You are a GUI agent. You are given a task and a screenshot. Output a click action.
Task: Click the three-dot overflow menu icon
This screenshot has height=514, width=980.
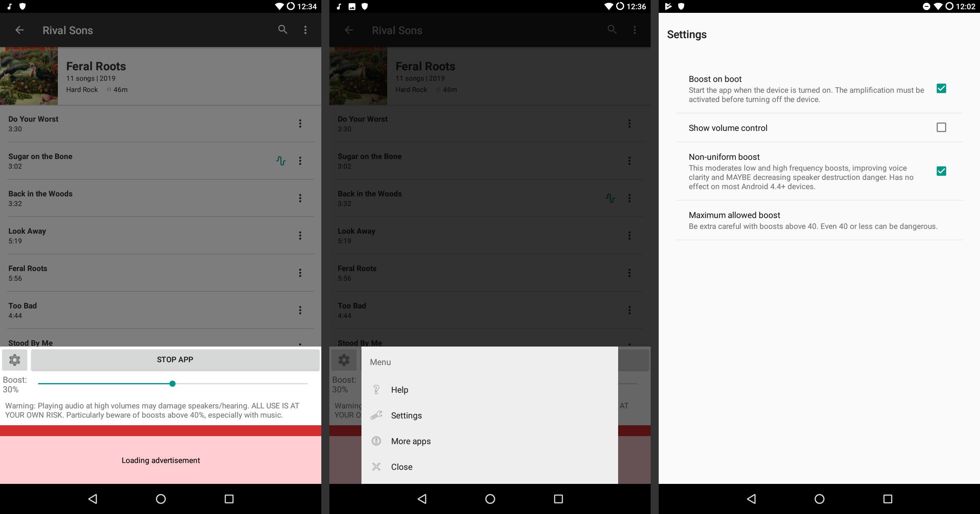(x=305, y=30)
